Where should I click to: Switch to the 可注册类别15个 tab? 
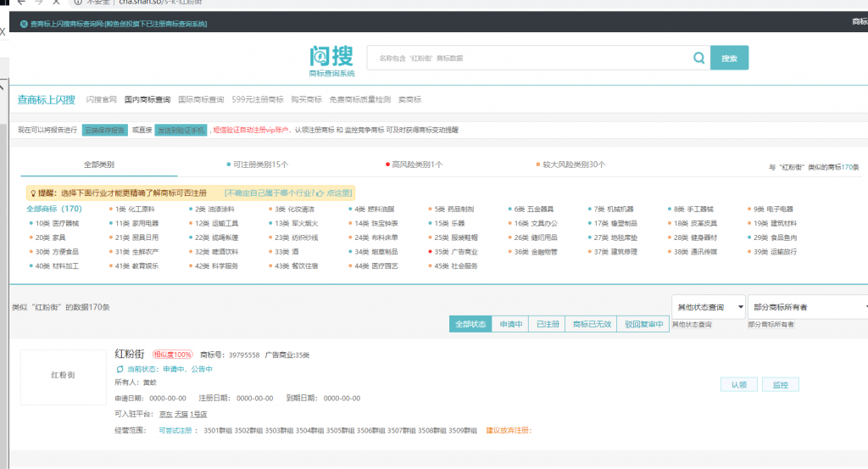[258, 165]
